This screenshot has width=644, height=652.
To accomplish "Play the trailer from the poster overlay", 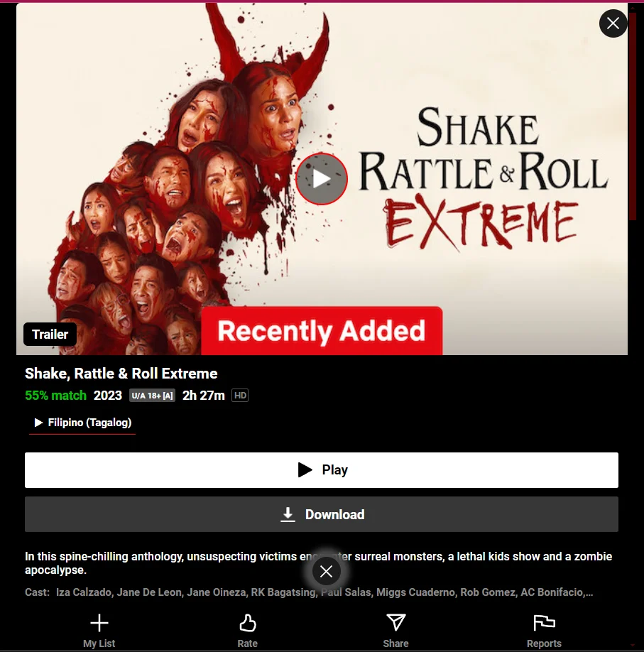I will (x=322, y=179).
